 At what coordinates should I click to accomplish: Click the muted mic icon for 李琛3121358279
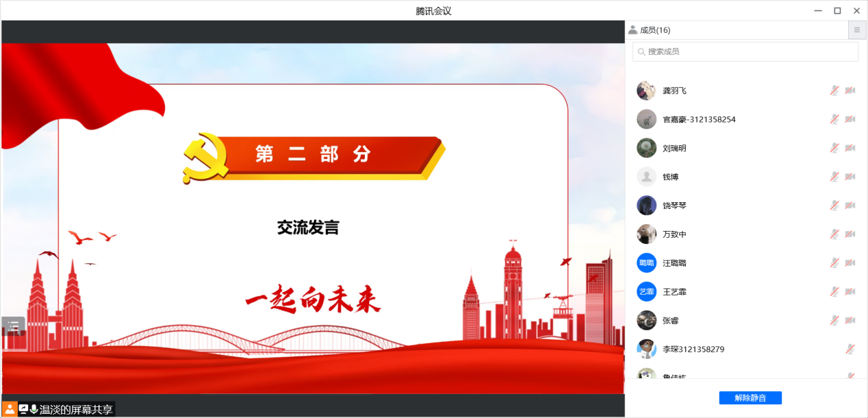[x=850, y=349]
